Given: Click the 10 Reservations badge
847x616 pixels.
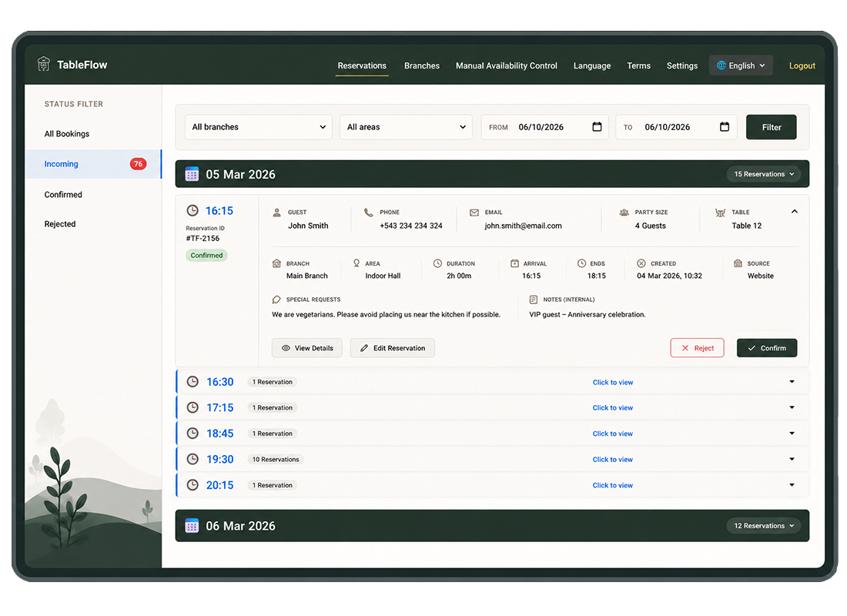Looking at the screenshot, I should [x=276, y=459].
